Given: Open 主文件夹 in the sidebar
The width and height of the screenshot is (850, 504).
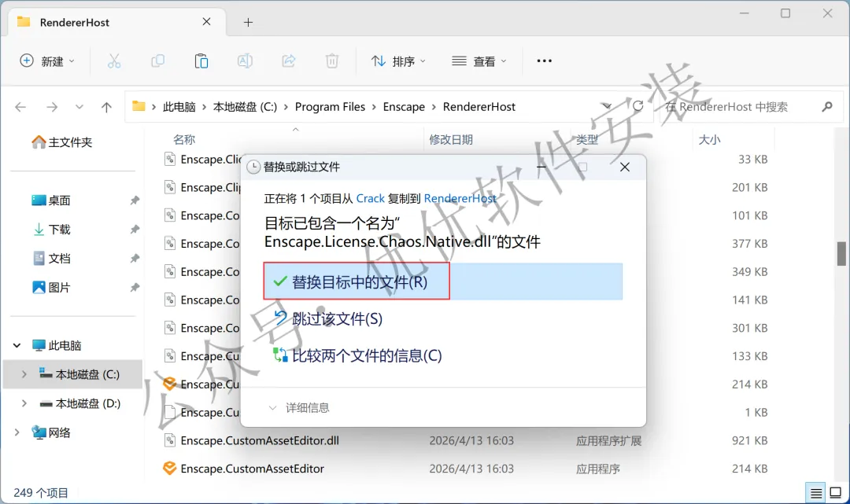Looking at the screenshot, I should pyautogui.click(x=62, y=142).
